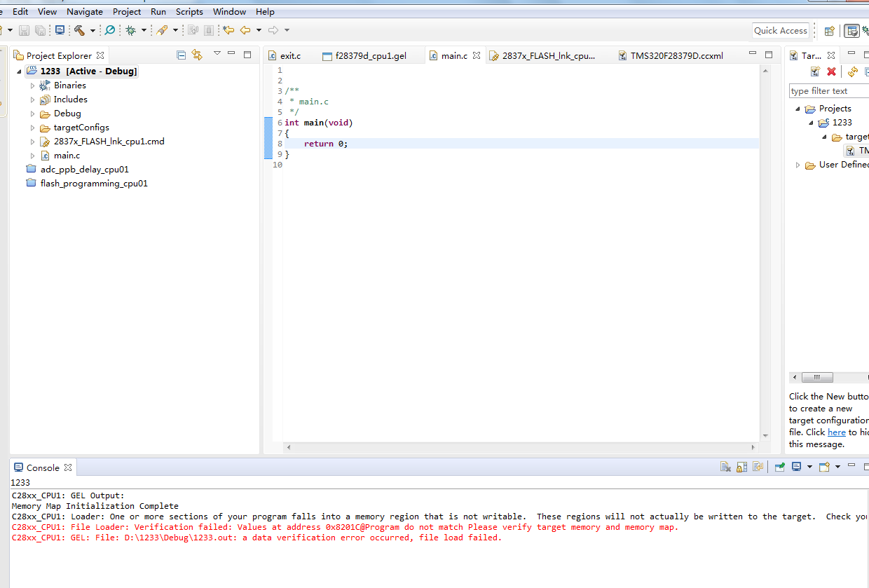Click New Target Configuration icon

click(815, 71)
